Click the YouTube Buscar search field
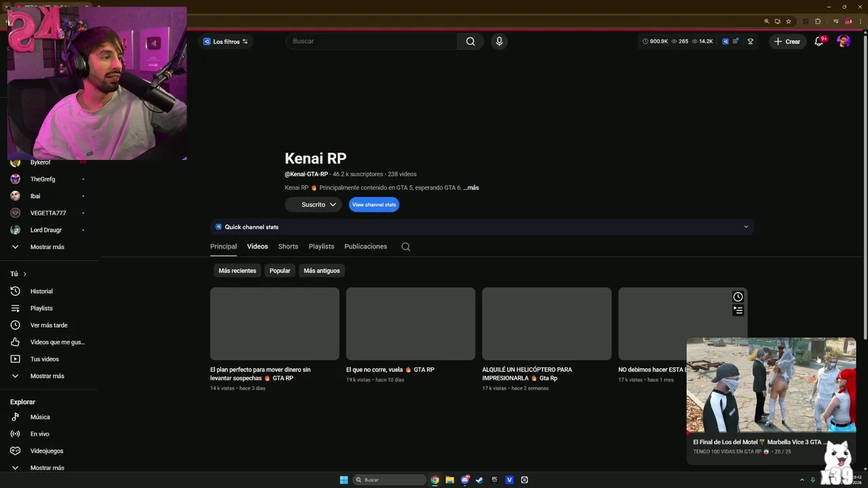The image size is (868, 488). coord(372,41)
